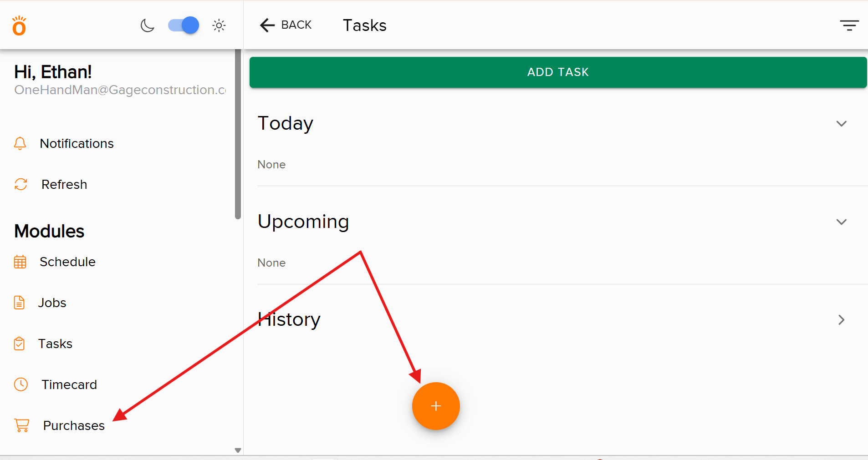Screen dimensions: 868x460
Task: Toggle the dark/light theme switch
Action: [x=184, y=25]
